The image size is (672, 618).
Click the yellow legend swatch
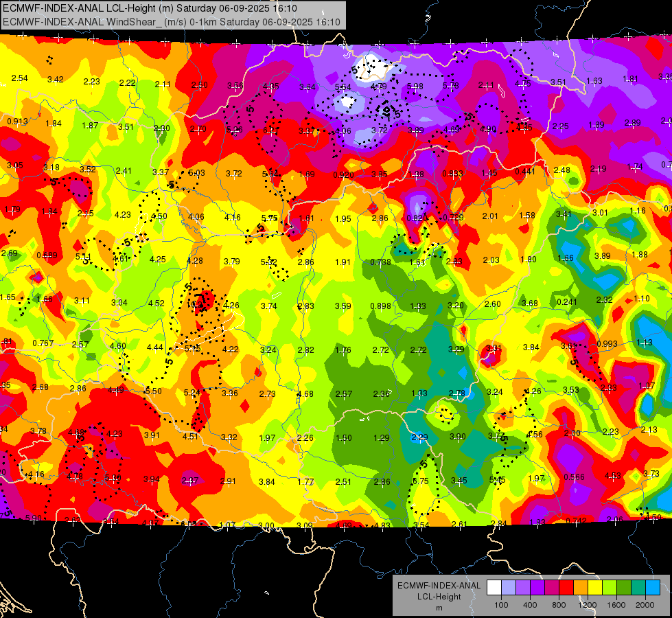click(x=595, y=588)
